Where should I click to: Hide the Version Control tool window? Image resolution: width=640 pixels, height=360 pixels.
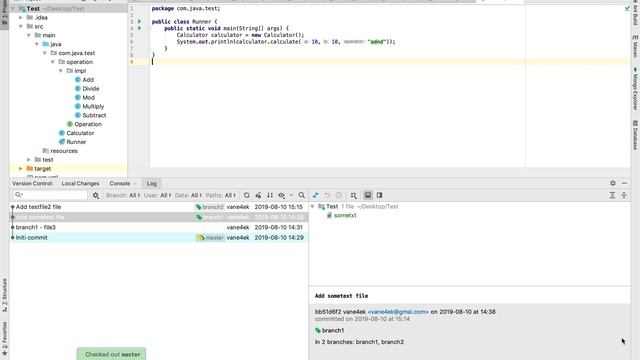[x=624, y=183]
